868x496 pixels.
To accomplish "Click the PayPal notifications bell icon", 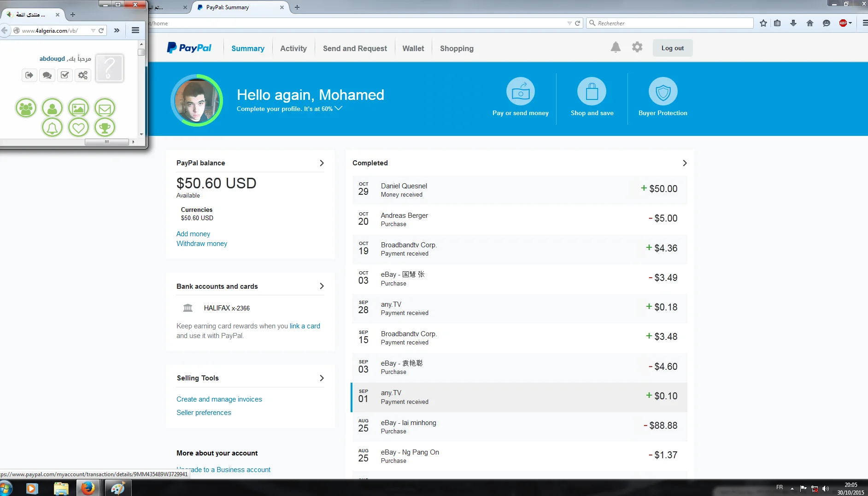I will pos(616,47).
